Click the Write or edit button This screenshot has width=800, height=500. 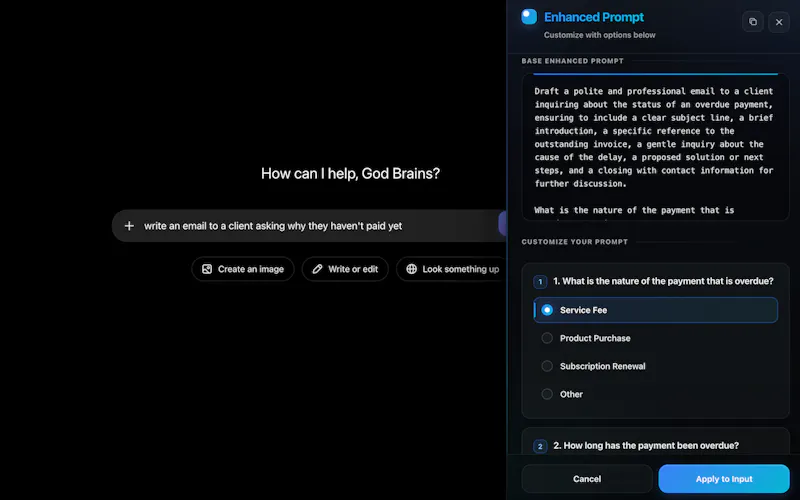(345, 269)
